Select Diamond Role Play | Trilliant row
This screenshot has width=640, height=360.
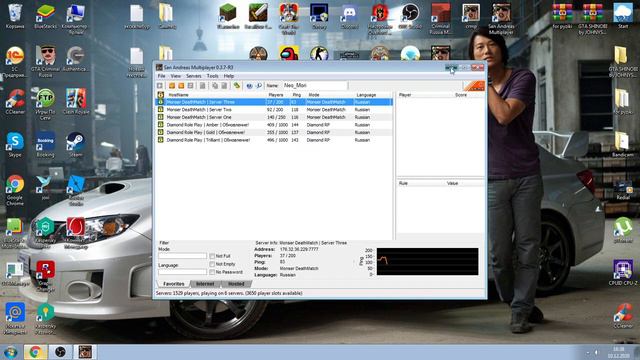pos(274,140)
